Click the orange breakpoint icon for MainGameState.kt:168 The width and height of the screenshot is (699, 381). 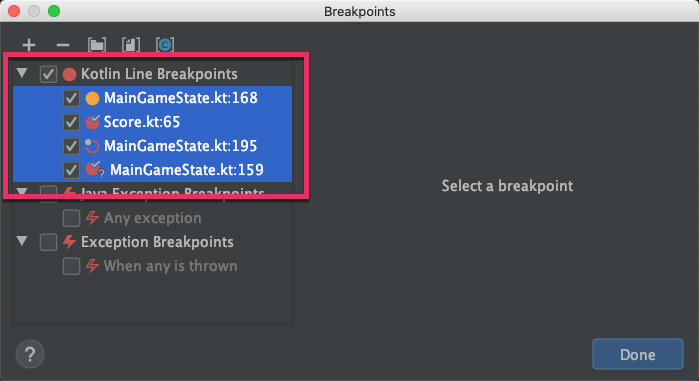pyautogui.click(x=92, y=98)
